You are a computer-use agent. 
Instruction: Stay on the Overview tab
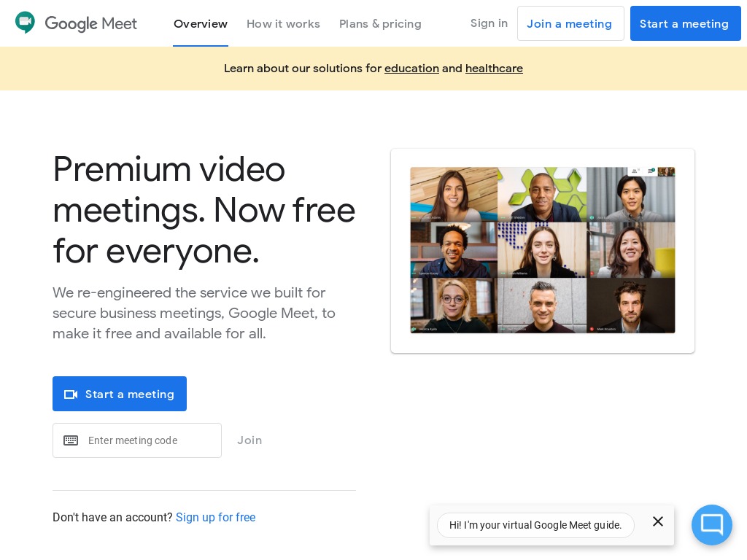(x=201, y=23)
